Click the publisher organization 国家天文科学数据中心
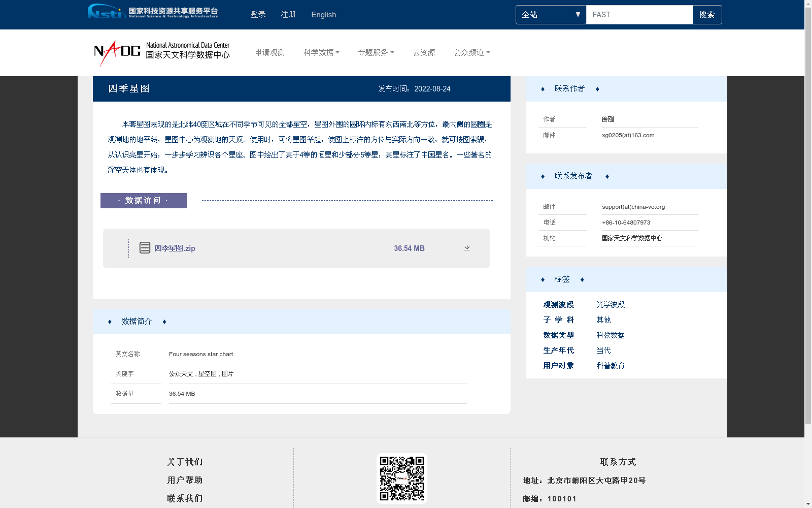 [x=632, y=238]
